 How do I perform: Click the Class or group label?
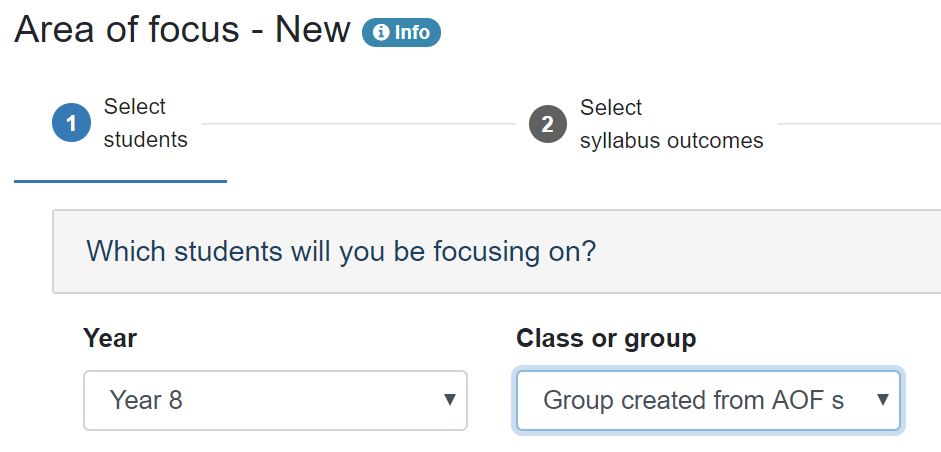coord(606,339)
